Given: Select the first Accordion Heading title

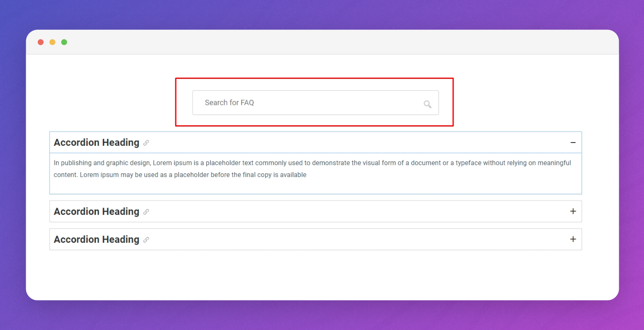Looking at the screenshot, I should click(96, 143).
